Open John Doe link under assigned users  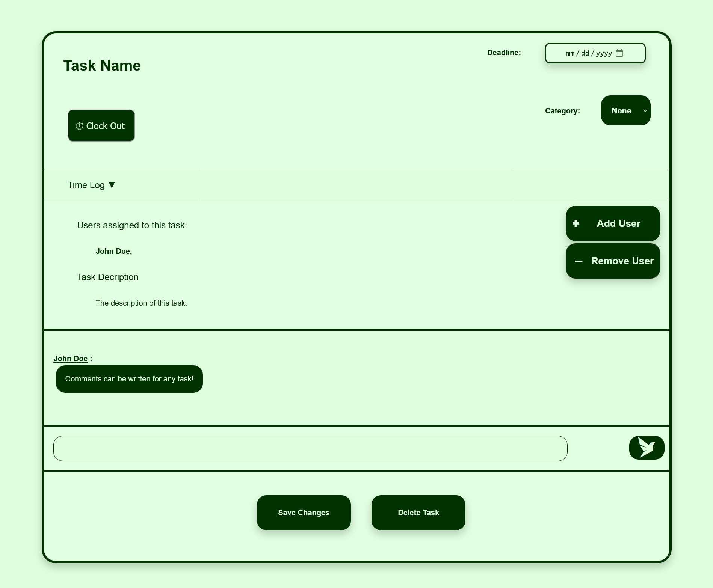[x=113, y=251]
